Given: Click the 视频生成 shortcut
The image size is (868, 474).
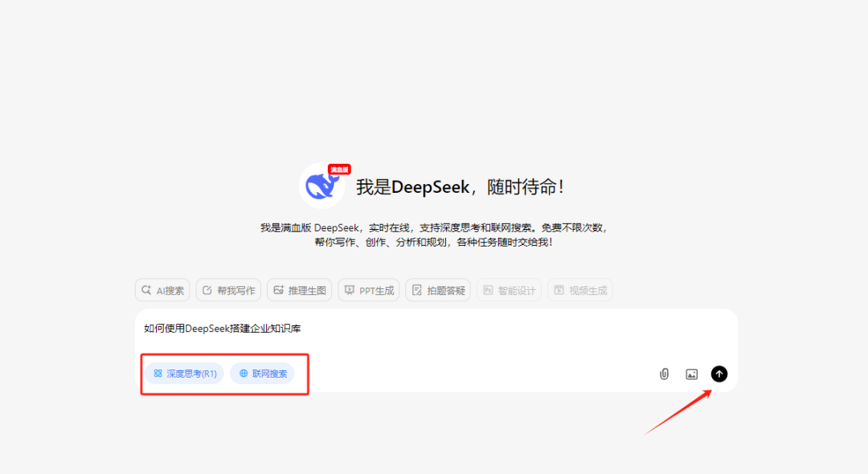Looking at the screenshot, I should tap(579, 290).
